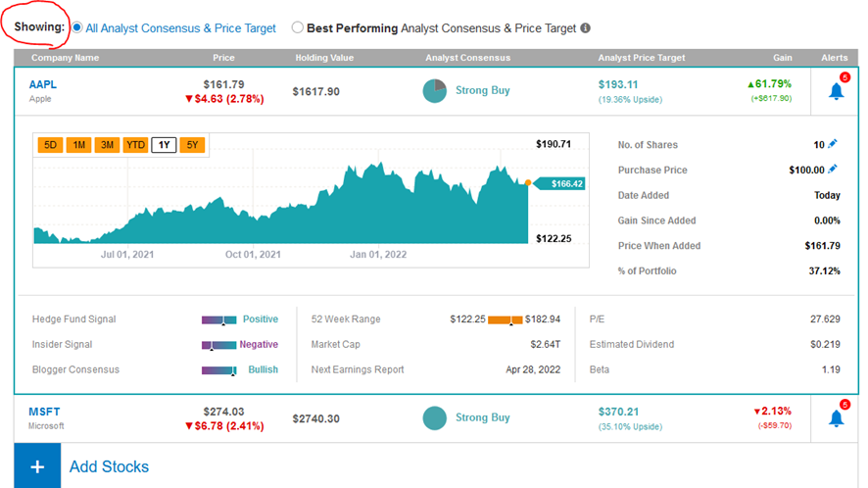Open alerts bell for AAPL row
This screenshot has width=868, height=488.
(836, 91)
